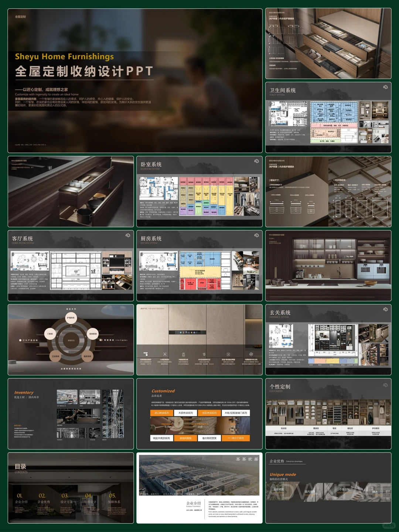Open the dark kitchen cabinet wall slide
Screen dimensions: 399x532
[328, 266]
